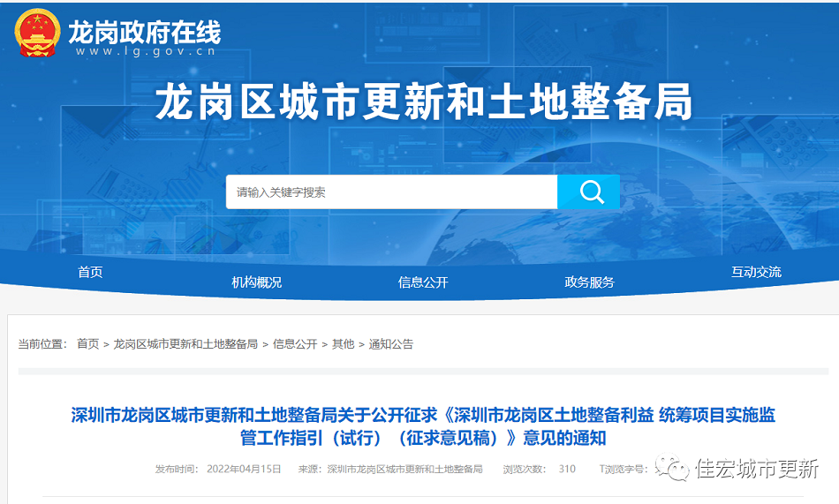Image resolution: width=839 pixels, height=504 pixels.
Task: Click 通知公告 in the breadcrumb trail
Action: (390, 343)
